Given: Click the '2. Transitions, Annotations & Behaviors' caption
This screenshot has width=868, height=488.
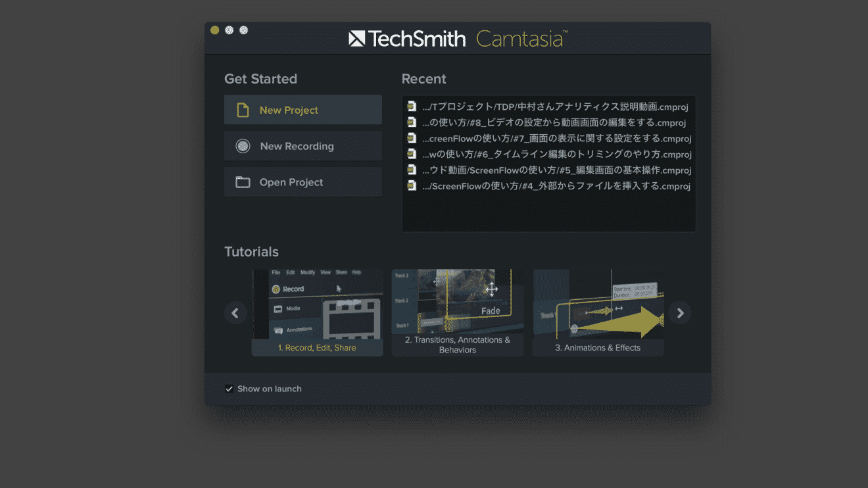Looking at the screenshot, I should pos(458,345).
